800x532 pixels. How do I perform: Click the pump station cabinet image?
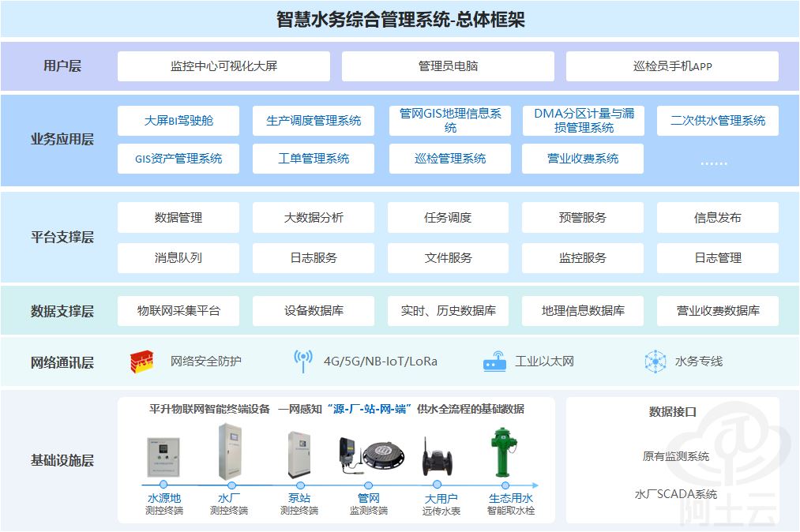click(x=299, y=454)
